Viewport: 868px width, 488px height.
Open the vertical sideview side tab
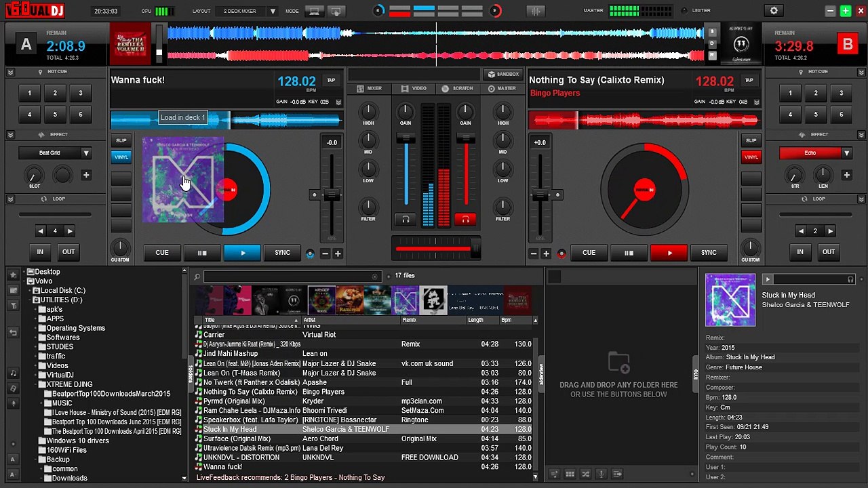(540, 373)
